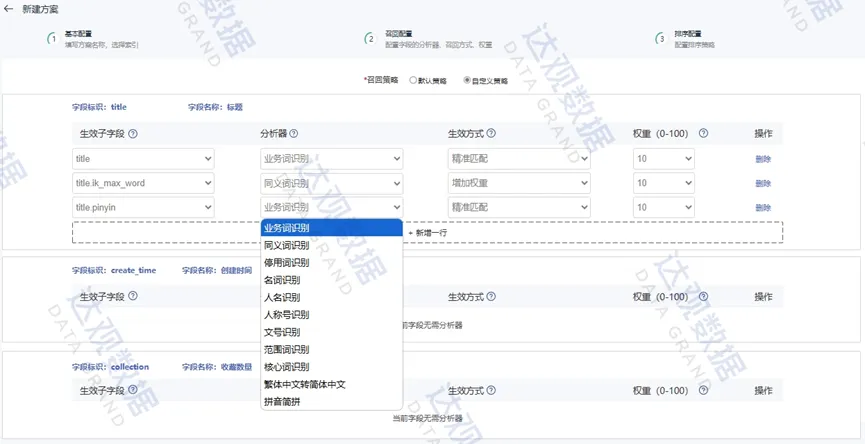The image size is (865, 444).
Task: Open 权重 help icon in create_time section
Action: (x=703, y=296)
